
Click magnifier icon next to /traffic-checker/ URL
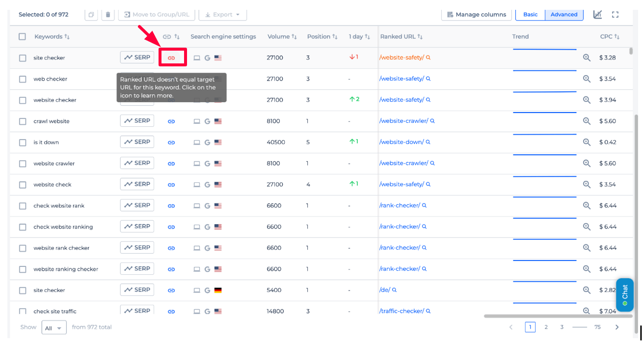[x=428, y=311]
